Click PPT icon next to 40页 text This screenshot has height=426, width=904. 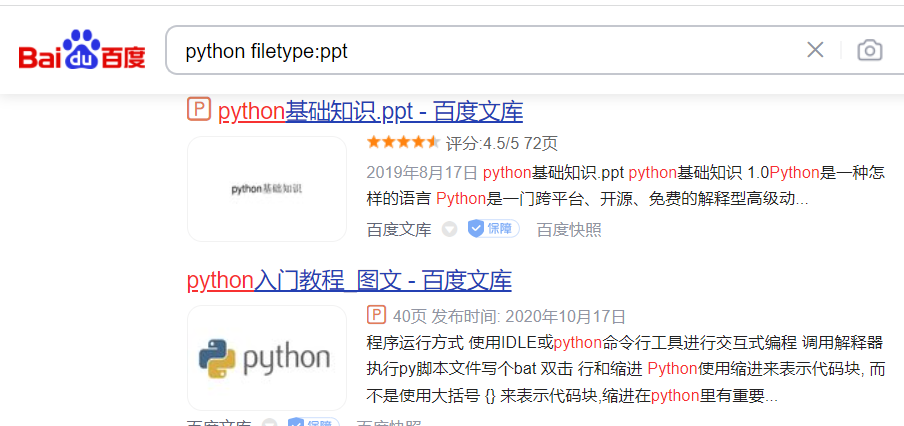[376, 315]
